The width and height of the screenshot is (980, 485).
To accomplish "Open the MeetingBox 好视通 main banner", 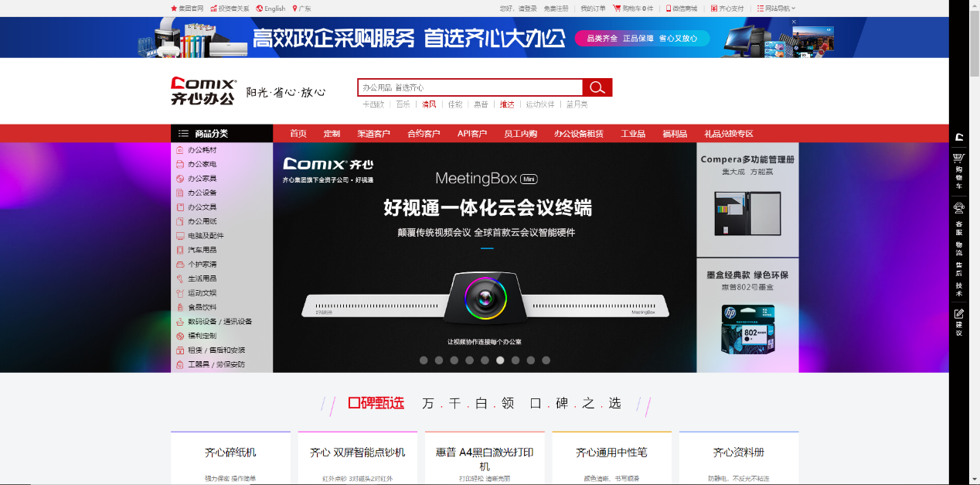I will pyautogui.click(x=485, y=258).
